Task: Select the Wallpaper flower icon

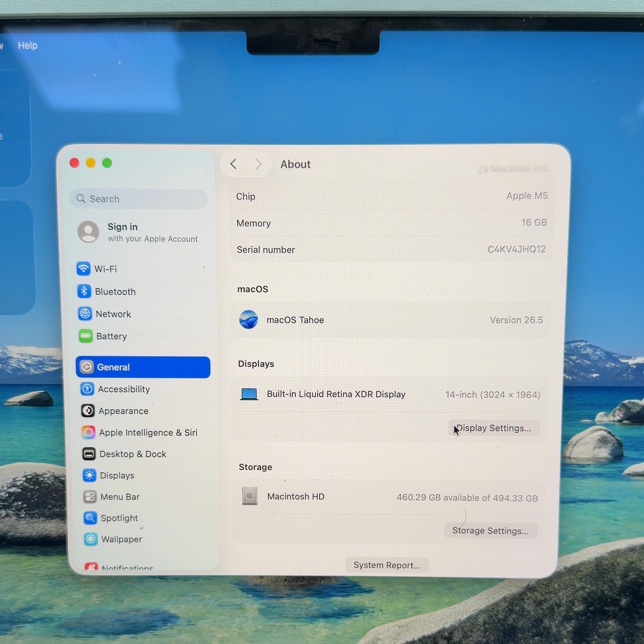Action: (91, 539)
